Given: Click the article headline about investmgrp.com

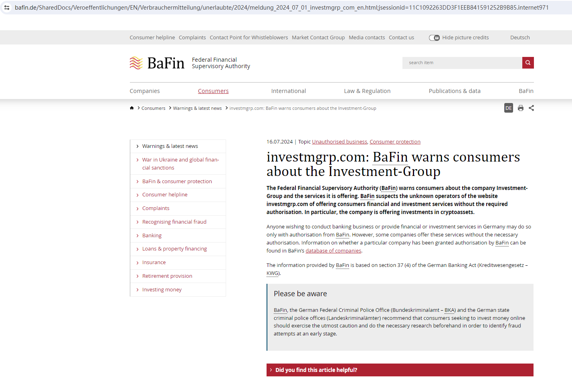Looking at the screenshot, I should [x=393, y=164].
